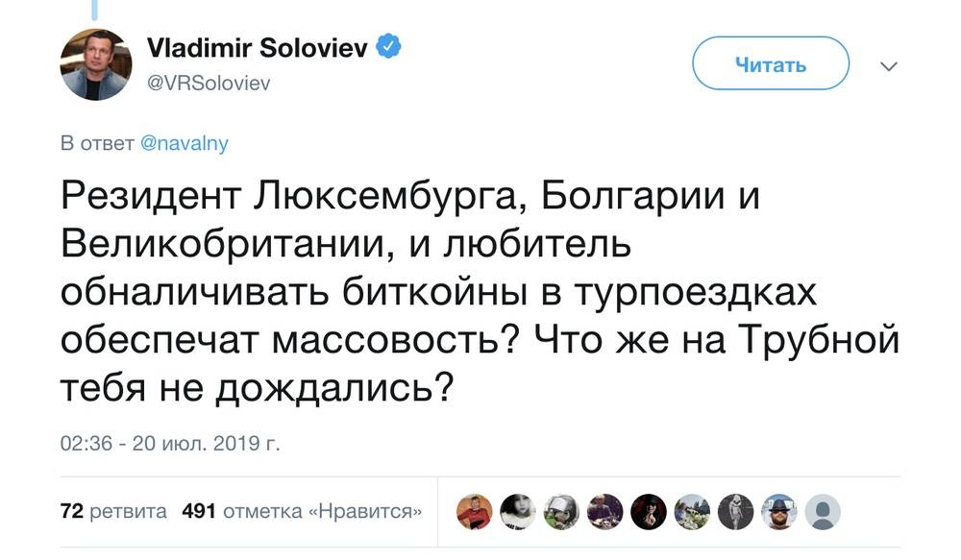Click the fourth liker avatar in the row

pyautogui.click(x=607, y=512)
